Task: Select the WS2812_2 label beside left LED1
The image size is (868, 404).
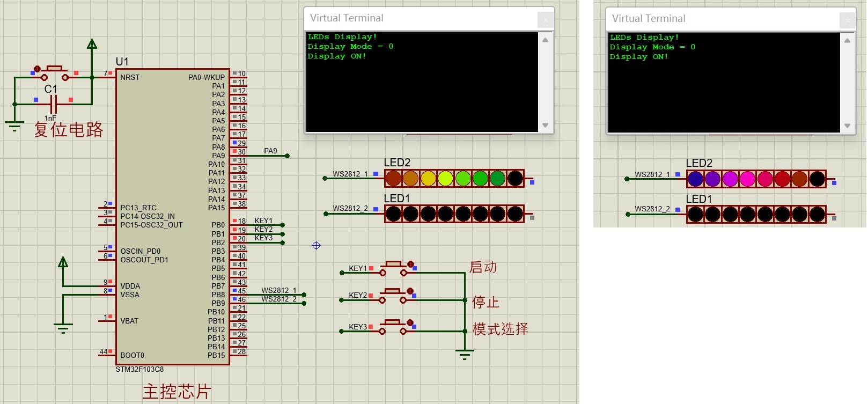Action: 350,208
